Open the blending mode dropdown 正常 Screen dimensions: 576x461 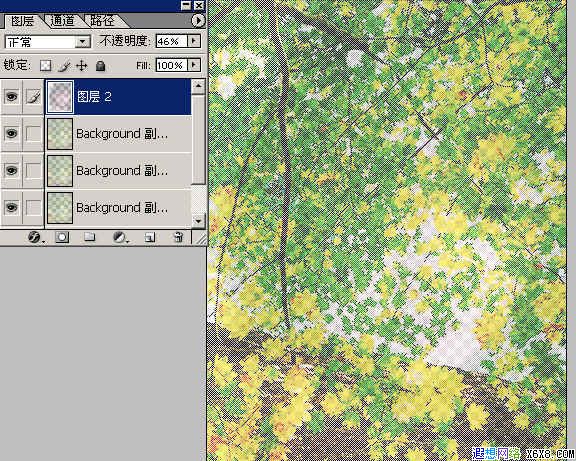pos(48,42)
